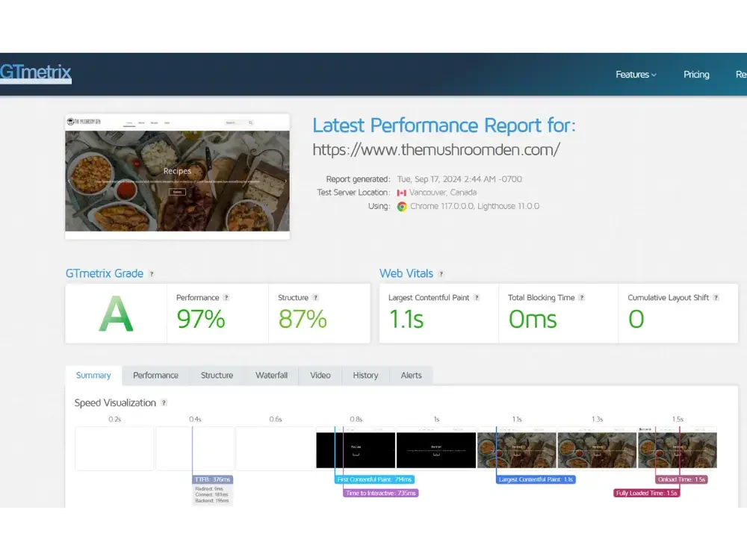747x560 pixels.
Task: Click the 1s filmstrip frame
Action: click(x=436, y=447)
